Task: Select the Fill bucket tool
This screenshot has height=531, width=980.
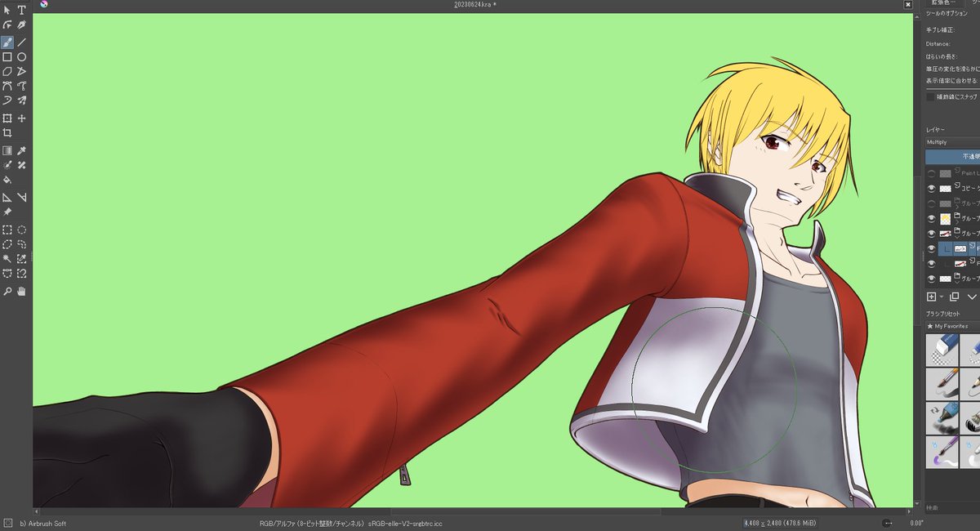Action: pos(7,180)
